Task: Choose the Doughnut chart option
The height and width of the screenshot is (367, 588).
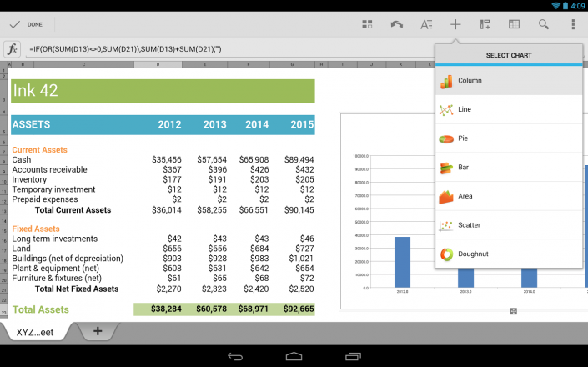Action: [x=509, y=254]
